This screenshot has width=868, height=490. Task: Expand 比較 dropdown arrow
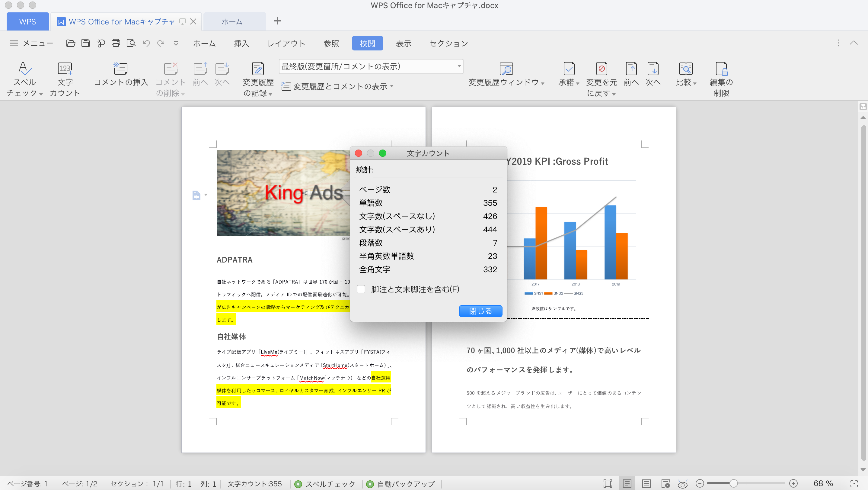[x=695, y=83]
